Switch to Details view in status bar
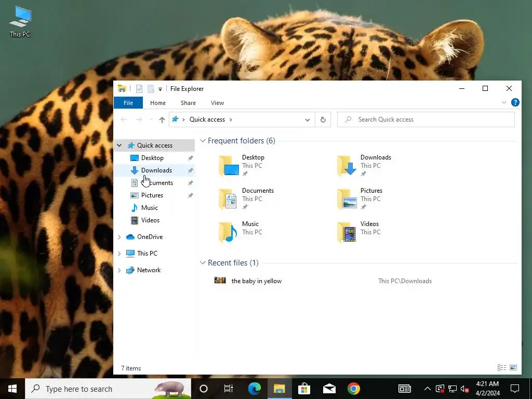The width and height of the screenshot is (532, 399). click(502, 367)
